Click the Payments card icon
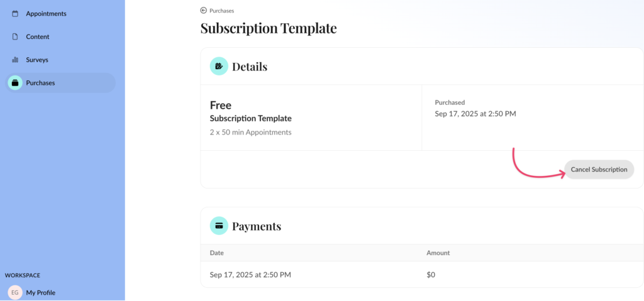 (x=219, y=226)
